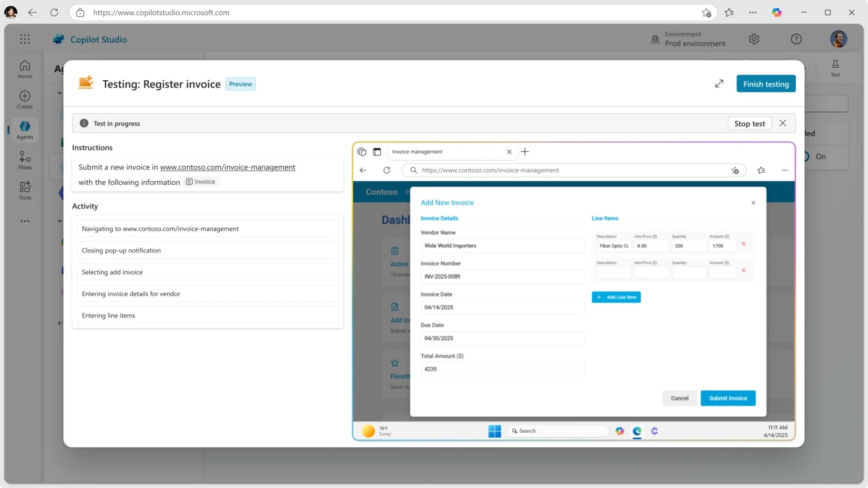Open the Tools section
868x488 pixels.
24,190
